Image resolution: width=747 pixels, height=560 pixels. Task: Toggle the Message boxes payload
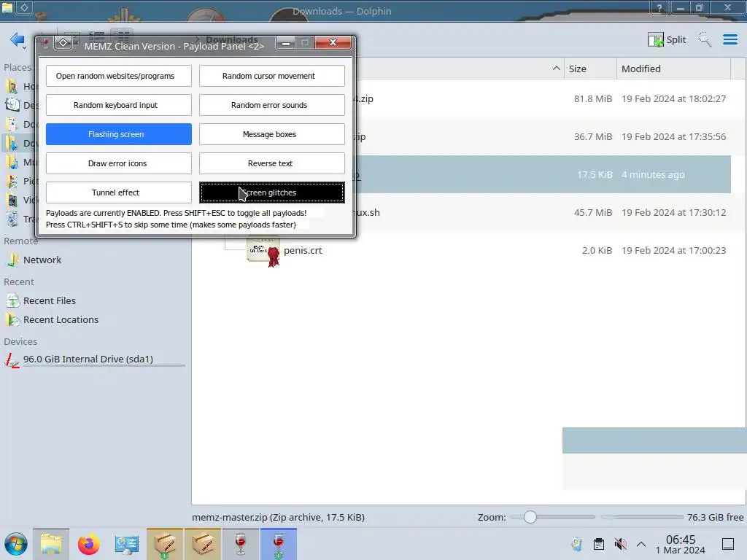click(271, 134)
